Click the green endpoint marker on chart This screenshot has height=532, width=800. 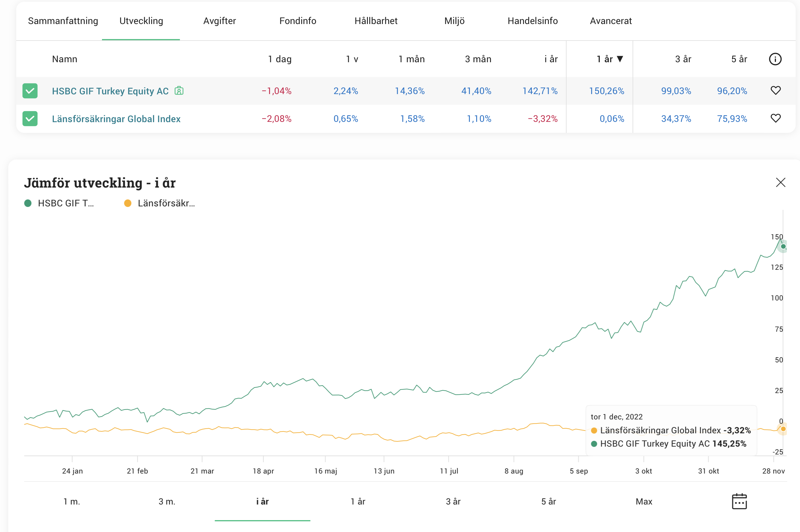pyautogui.click(x=783, y=246)
